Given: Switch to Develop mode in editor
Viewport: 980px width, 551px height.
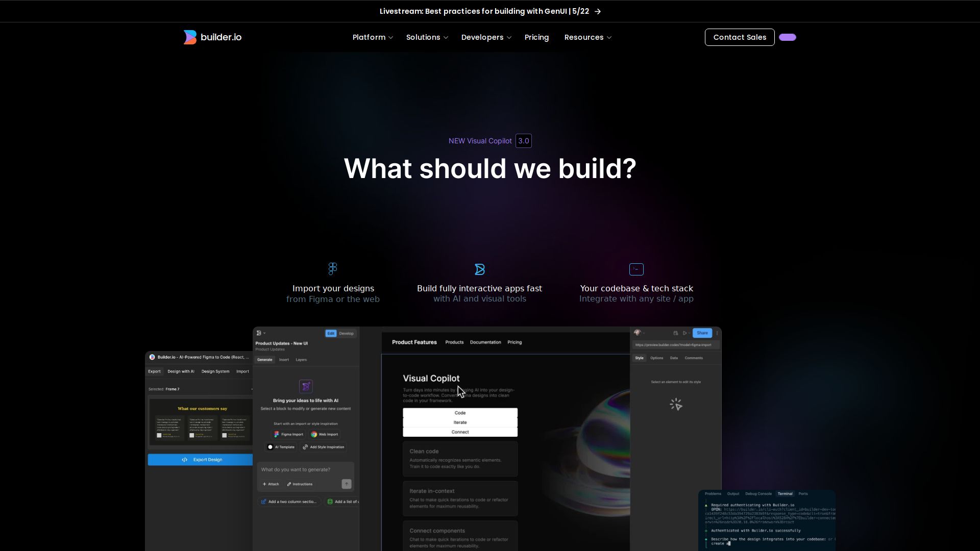Looking at the screenshot, I should [x=347, y=333].
